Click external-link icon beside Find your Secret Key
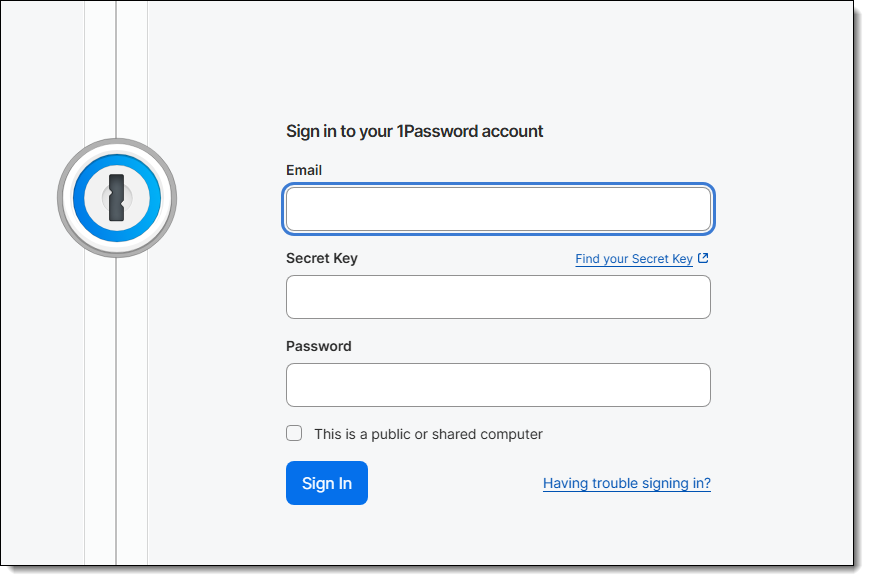Image resolution: width=869 pixels, height=581 pixels. [703, 258]
